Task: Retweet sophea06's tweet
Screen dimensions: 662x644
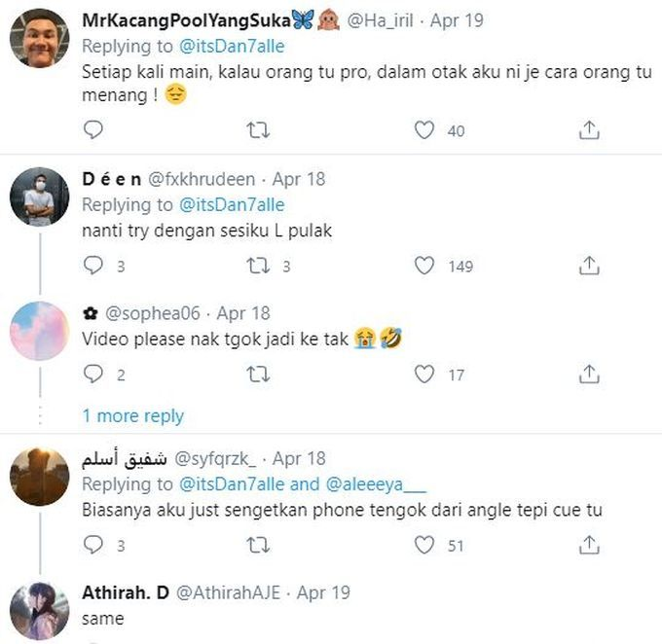Action: (x=258, y=375)
